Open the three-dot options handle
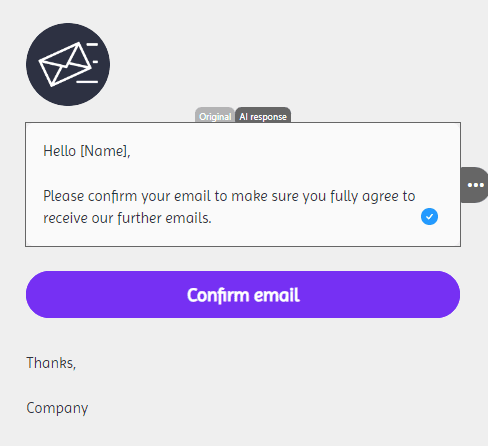 475,185
